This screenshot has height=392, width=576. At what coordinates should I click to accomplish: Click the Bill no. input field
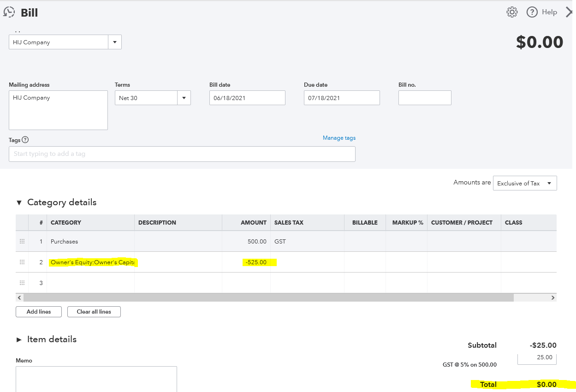pos(424,98)
